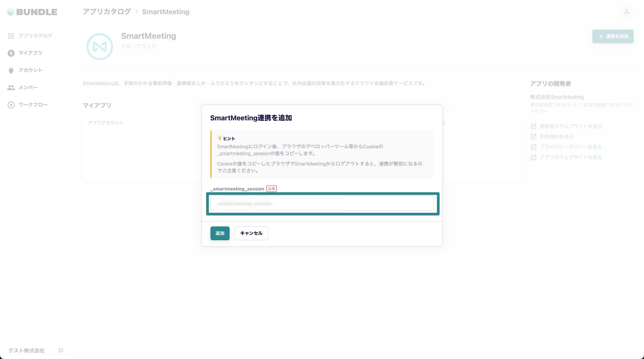Click the ワークフロー play circle icon

11,105
